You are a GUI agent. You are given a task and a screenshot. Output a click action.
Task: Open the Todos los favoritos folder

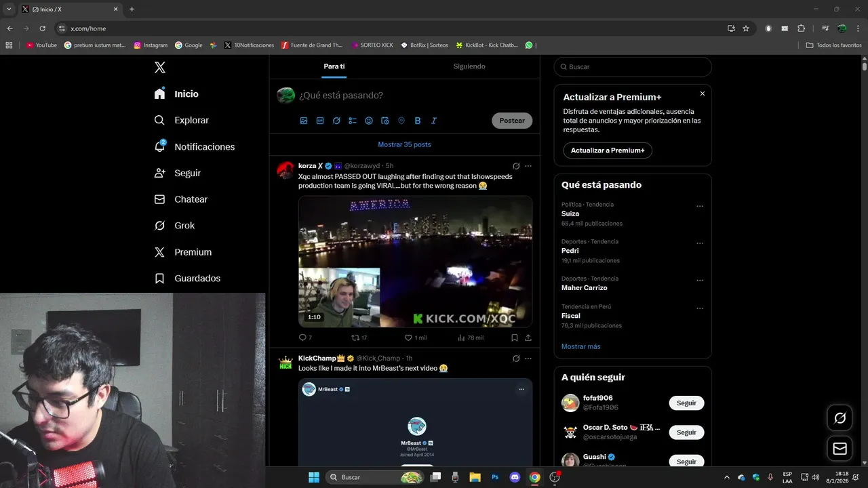833,45
